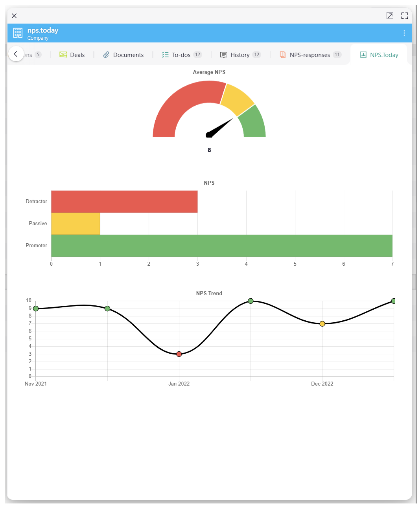
Task: Click the yellow Passive bar
Action: [76, 224]
